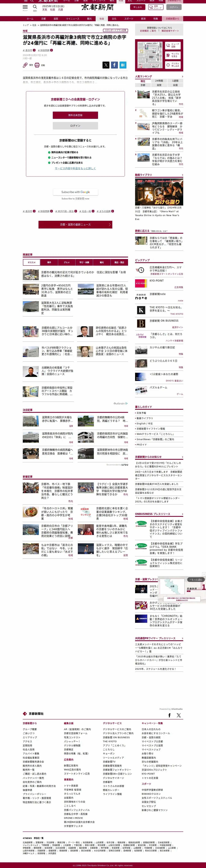The height and width of the screenshot is (868, 206).
Task: Click plus icon beside 地方行政・政治 tag
Action: [76, 211]
